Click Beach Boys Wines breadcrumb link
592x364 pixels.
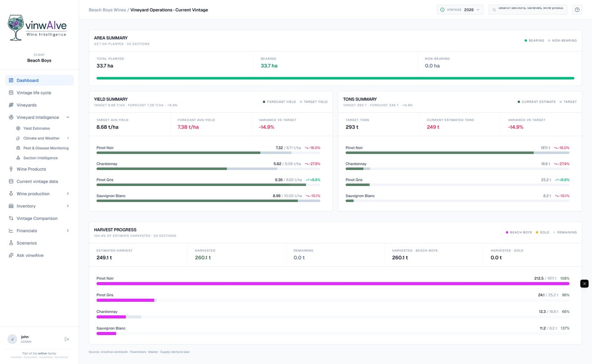click(107, 10)
